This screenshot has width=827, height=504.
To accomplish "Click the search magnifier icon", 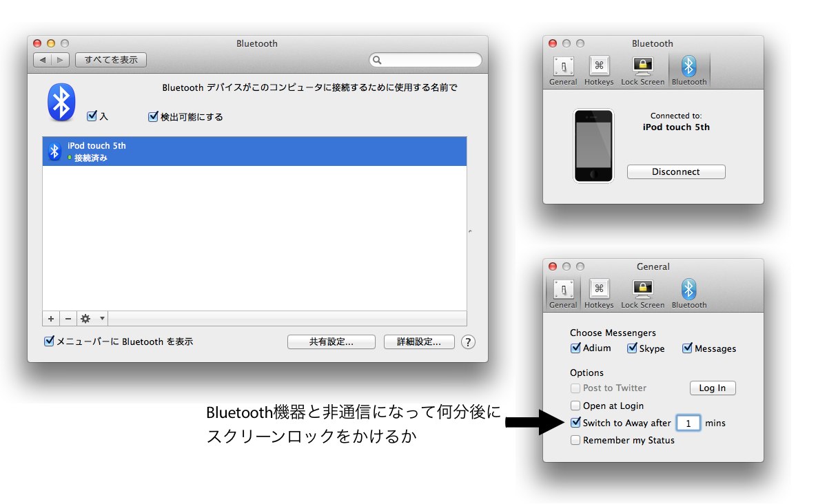I will click(377, 60).
